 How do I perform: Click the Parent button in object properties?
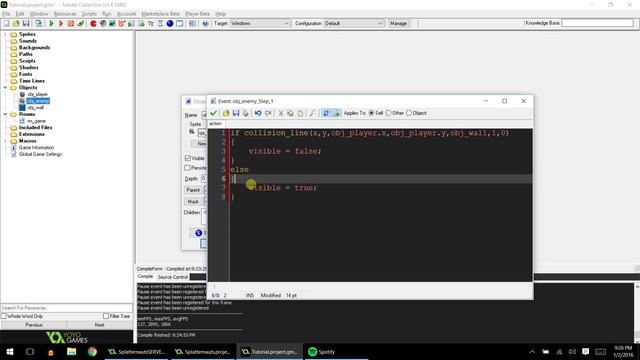[193, 190]
